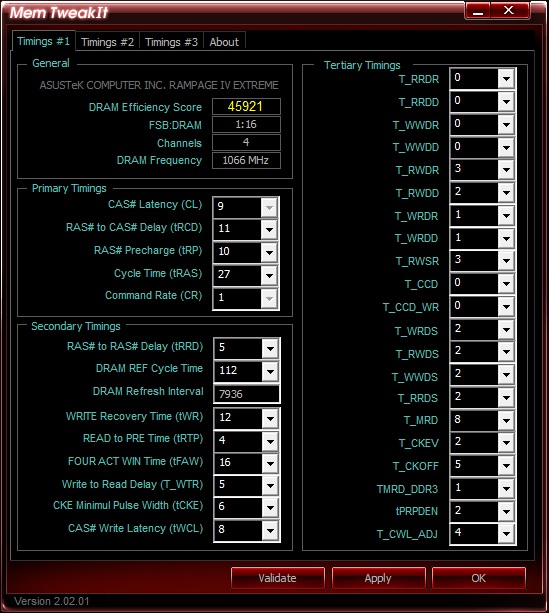
Task: Open the WRITE Recovery Time (tWR) dropdown
Action: (270, 419)
